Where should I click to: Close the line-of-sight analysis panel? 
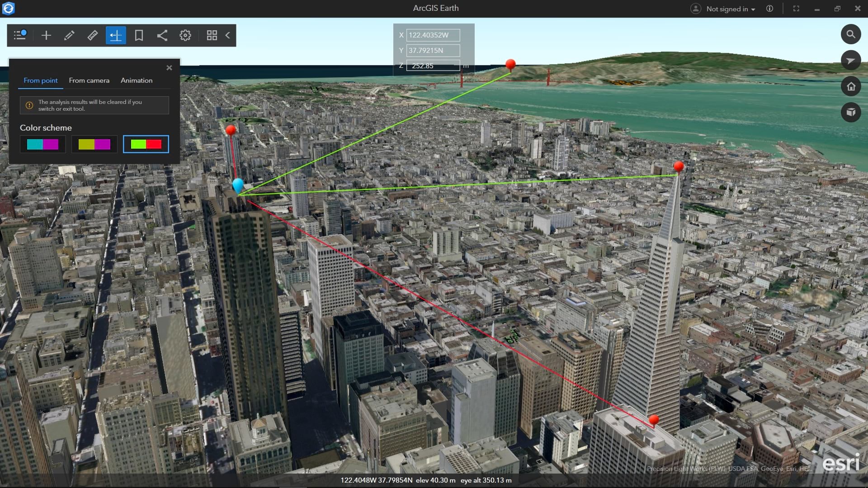point(170,67)
